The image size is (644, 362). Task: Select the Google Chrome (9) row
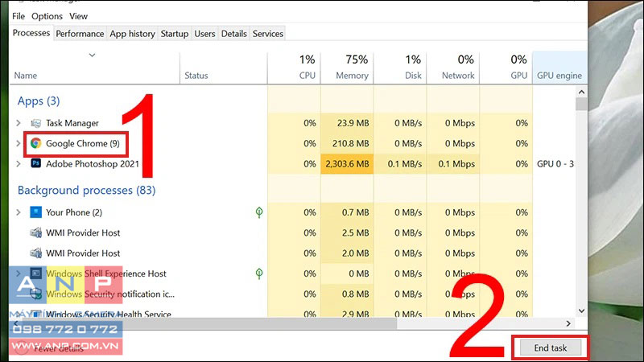(x=293, y=143)
